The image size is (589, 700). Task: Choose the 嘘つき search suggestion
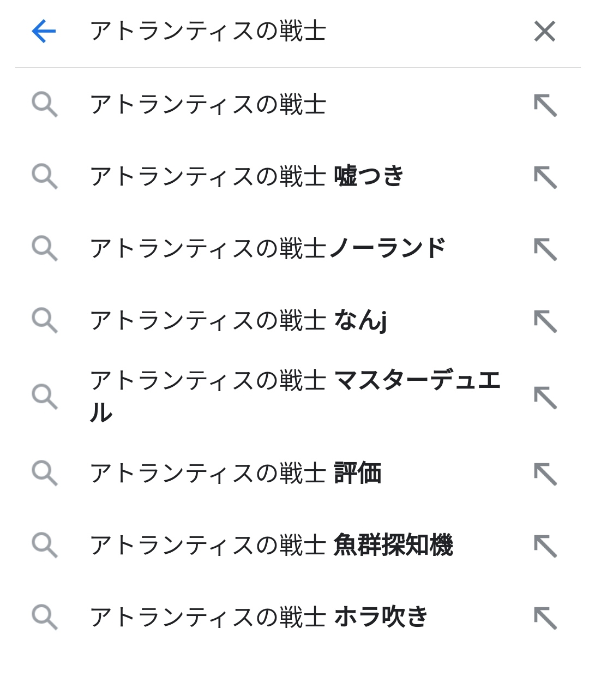pyautogui.click(x=247, y=176)
